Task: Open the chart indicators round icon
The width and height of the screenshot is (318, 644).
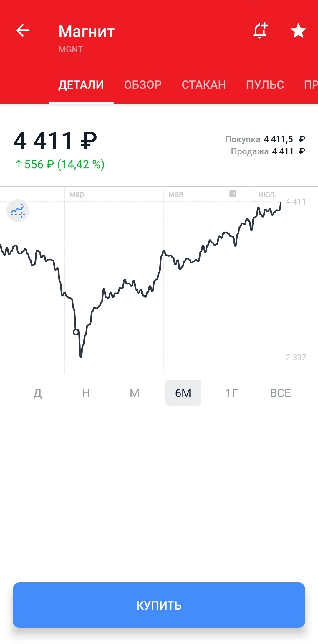Action: click(x=18, y=210)
